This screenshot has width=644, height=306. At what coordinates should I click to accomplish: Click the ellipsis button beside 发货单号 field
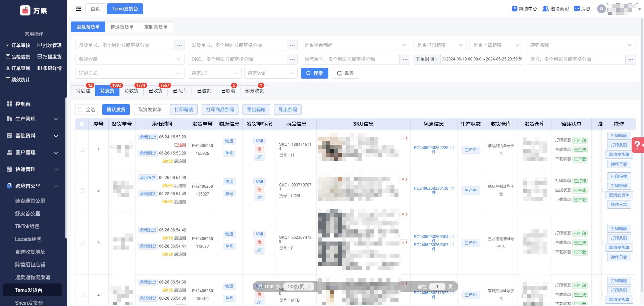[x=292, y=45]
